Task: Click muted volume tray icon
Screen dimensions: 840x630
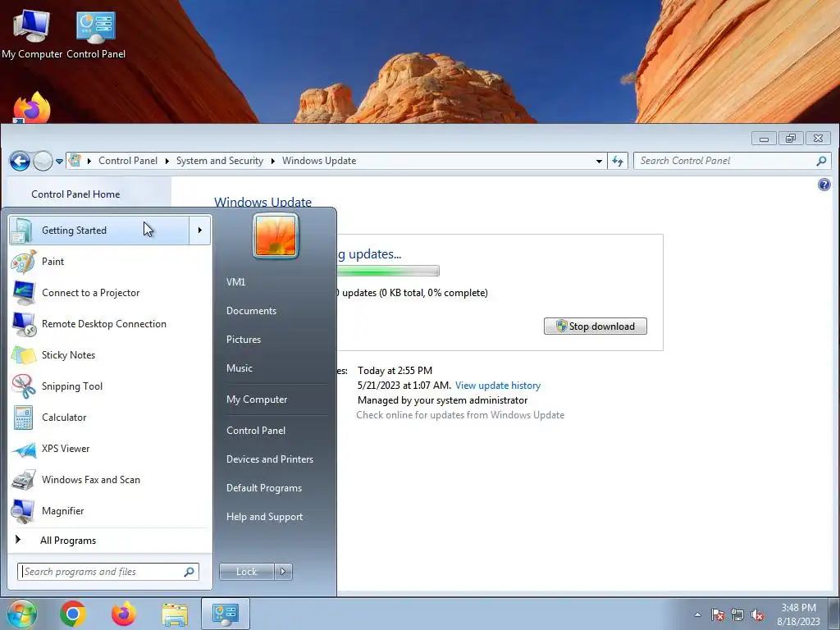Action: pyautogui.click(x=757, y=614)
